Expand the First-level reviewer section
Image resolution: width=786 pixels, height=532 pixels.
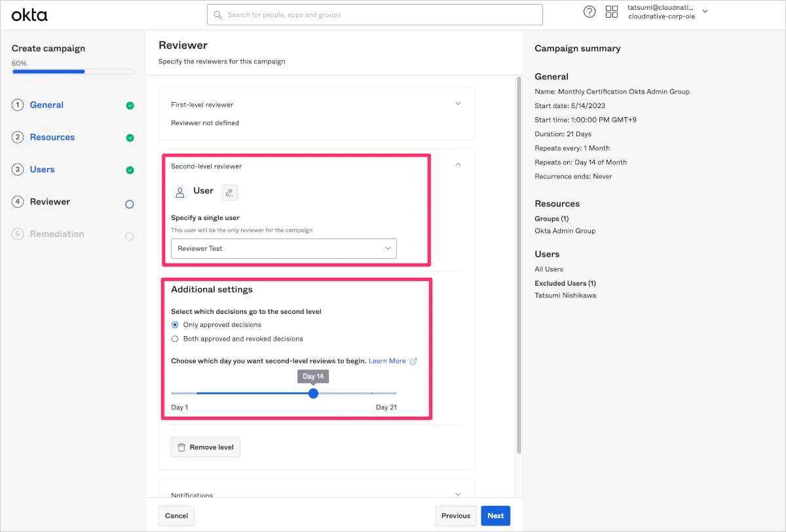click(x=458, y=104)
